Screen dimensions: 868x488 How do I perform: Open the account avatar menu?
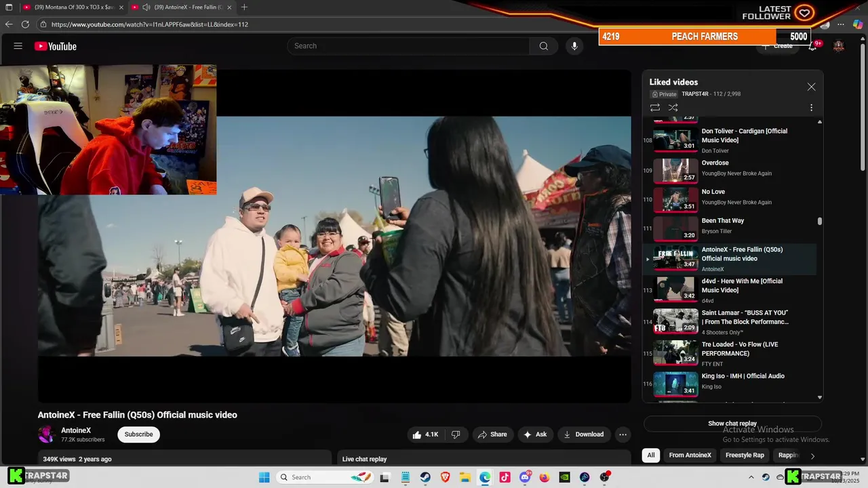coord(839,46)
